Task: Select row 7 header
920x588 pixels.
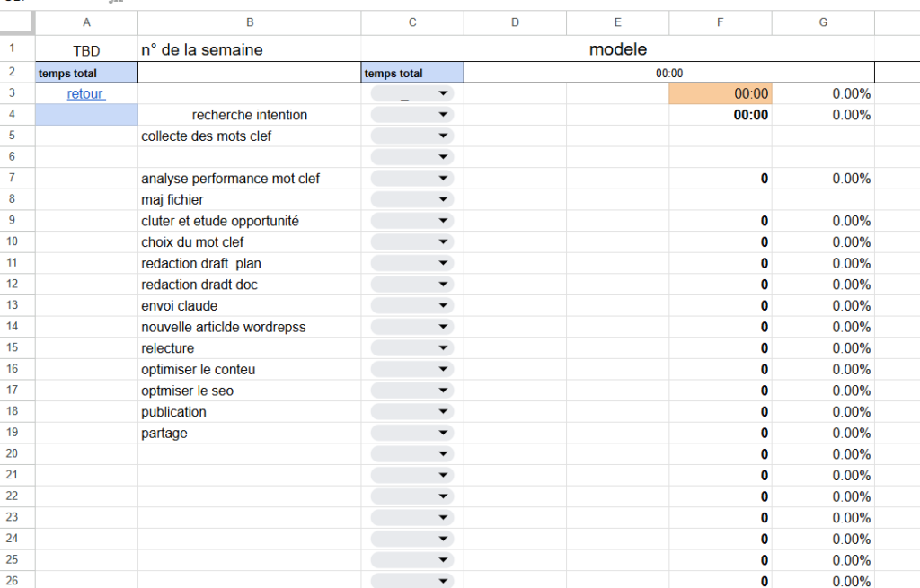Action: [12, 179]
